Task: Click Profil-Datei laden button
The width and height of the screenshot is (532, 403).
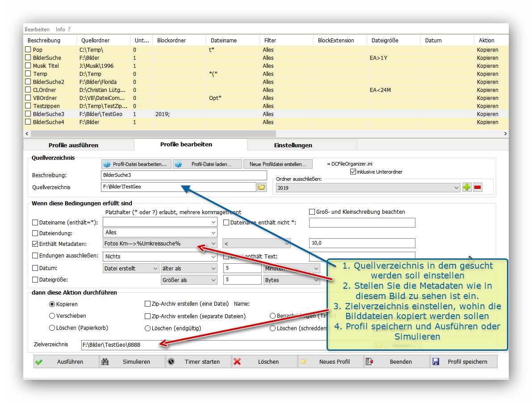Action: [207, 164]
